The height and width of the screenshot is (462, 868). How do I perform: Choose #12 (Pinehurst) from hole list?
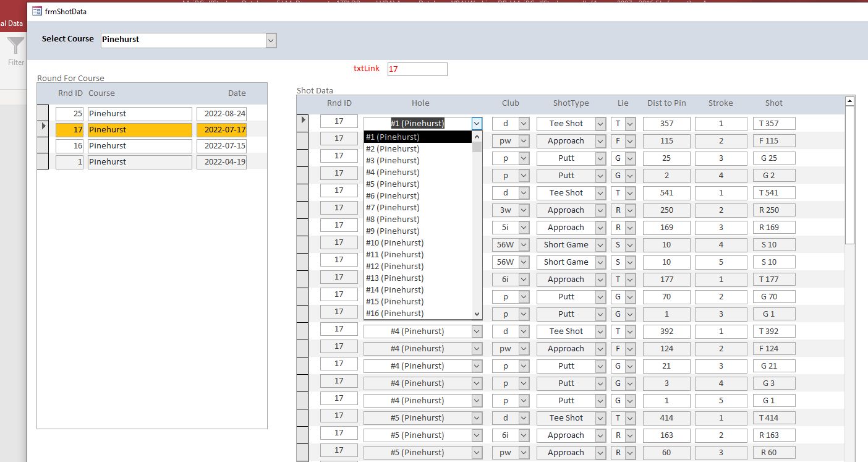(394, 267)
